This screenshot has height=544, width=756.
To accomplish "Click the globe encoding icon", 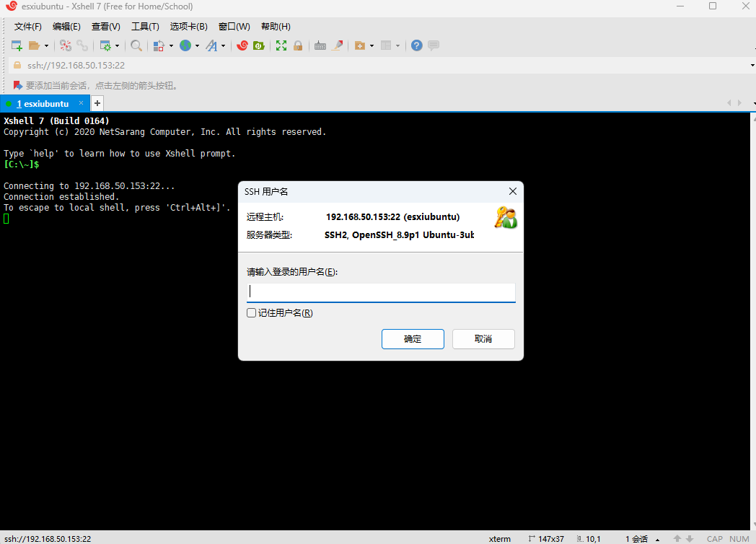I will coord(185,46).
